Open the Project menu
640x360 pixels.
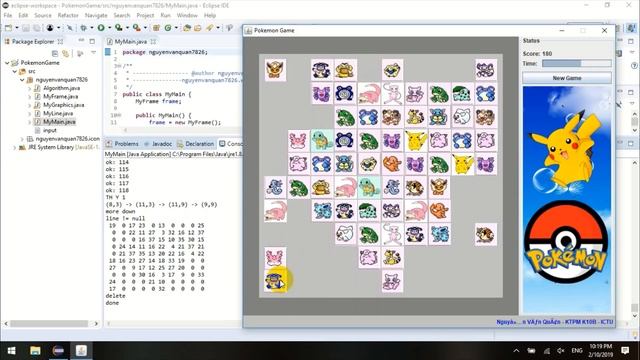pyautogui.click(x=145, y=15)
